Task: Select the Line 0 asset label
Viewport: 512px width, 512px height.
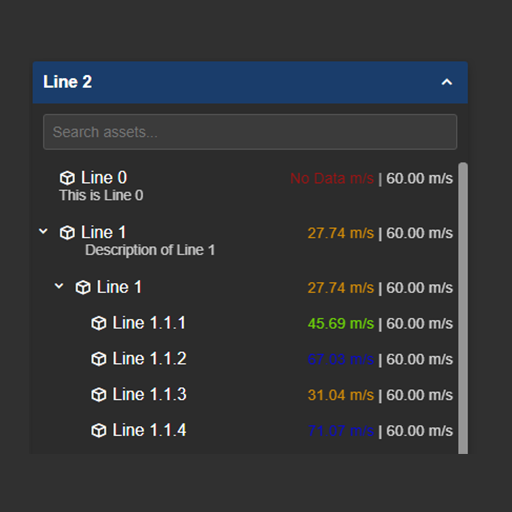Action: pos(104,178)
